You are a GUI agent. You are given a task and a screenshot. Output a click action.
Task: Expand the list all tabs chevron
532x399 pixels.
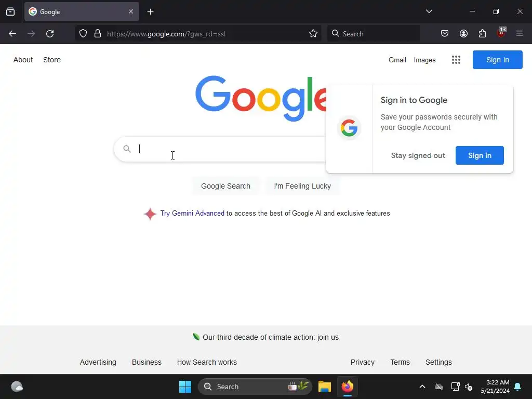(x=429, y=11)
